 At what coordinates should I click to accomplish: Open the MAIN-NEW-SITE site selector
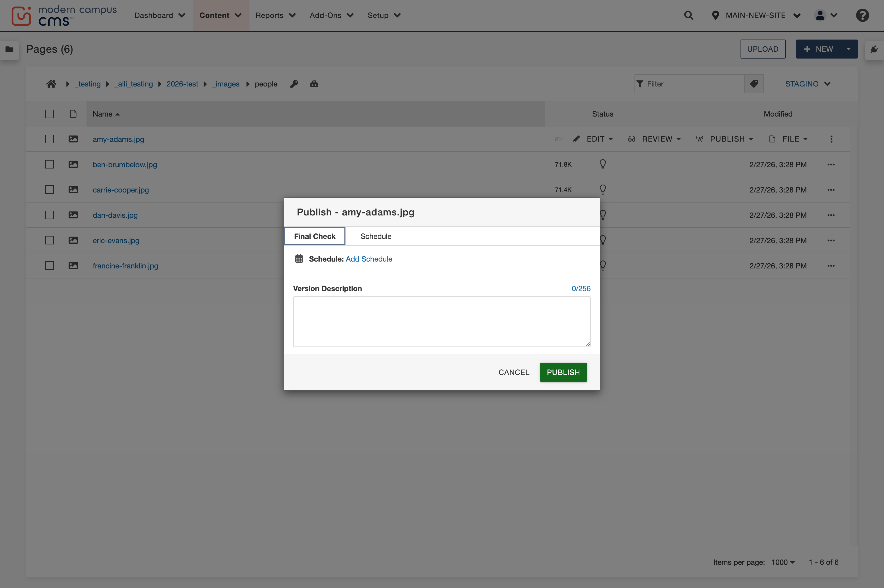click(x=756, y=15)
